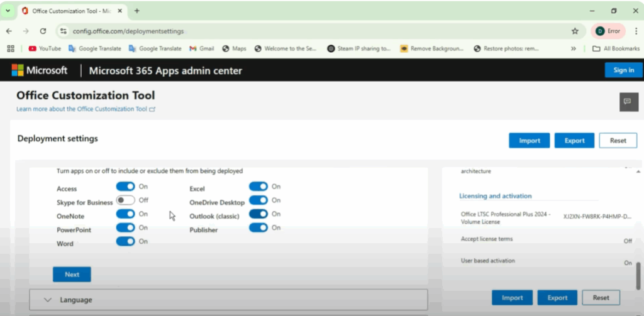The height and width of the screenshot is (316, 644).
Task: Open second Google Translate bookmark
Action: [x=155, y=48]
